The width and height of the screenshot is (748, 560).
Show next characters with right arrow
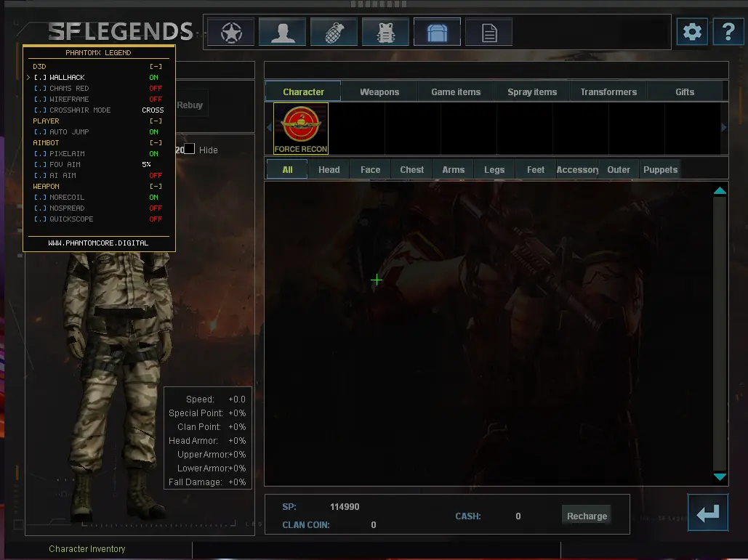click(x=724, y=128)
